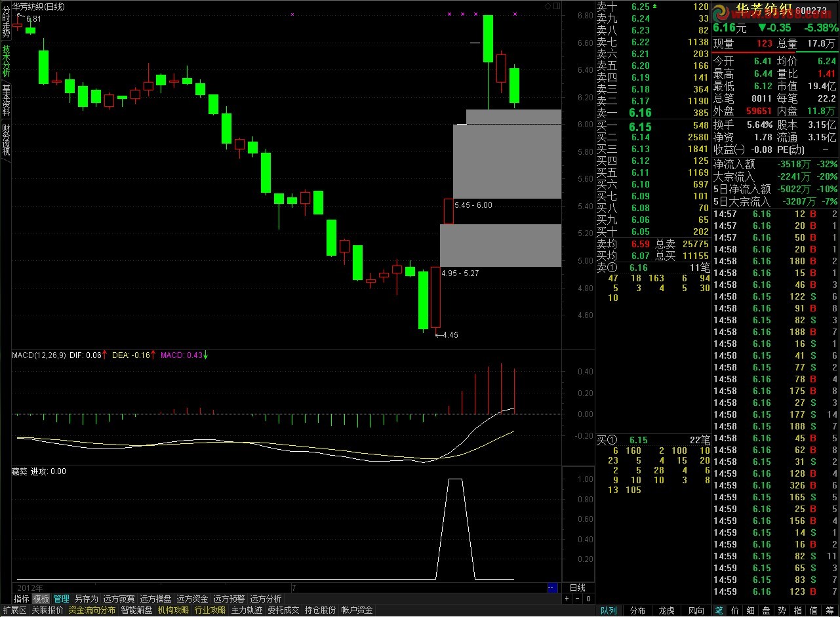840x617 pixels.
Task: Select the 筹 tab
Action: click(x=830, y=610)
